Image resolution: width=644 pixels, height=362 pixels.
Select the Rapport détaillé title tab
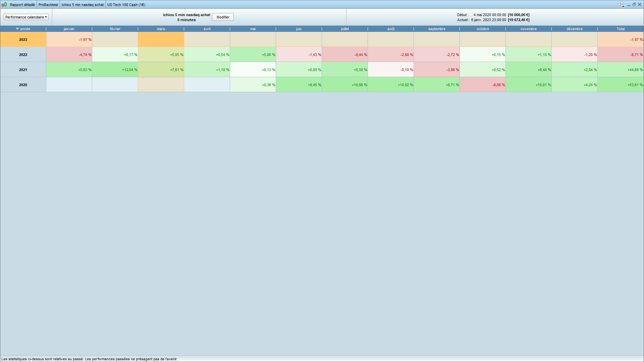tap(22, 5)
